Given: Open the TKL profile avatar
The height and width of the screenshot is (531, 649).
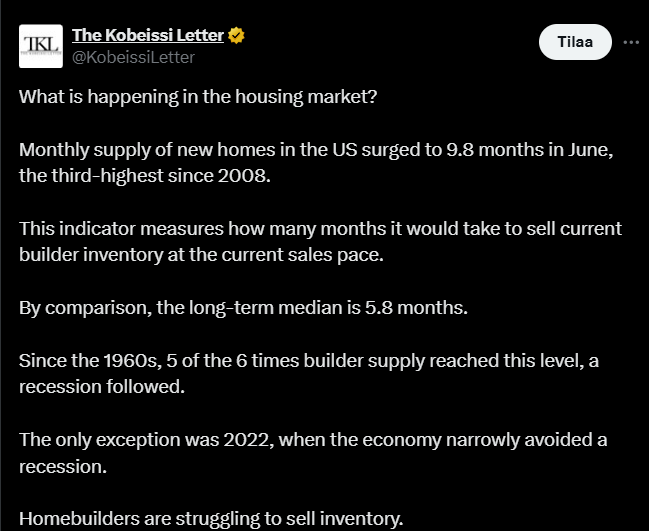Looking at the screenshot, I should (41, 46).
